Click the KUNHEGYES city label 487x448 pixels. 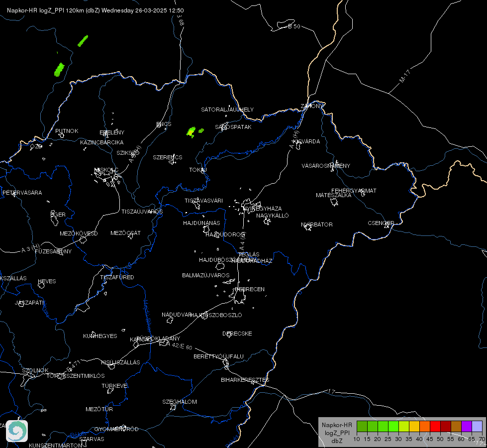(100, 336)
